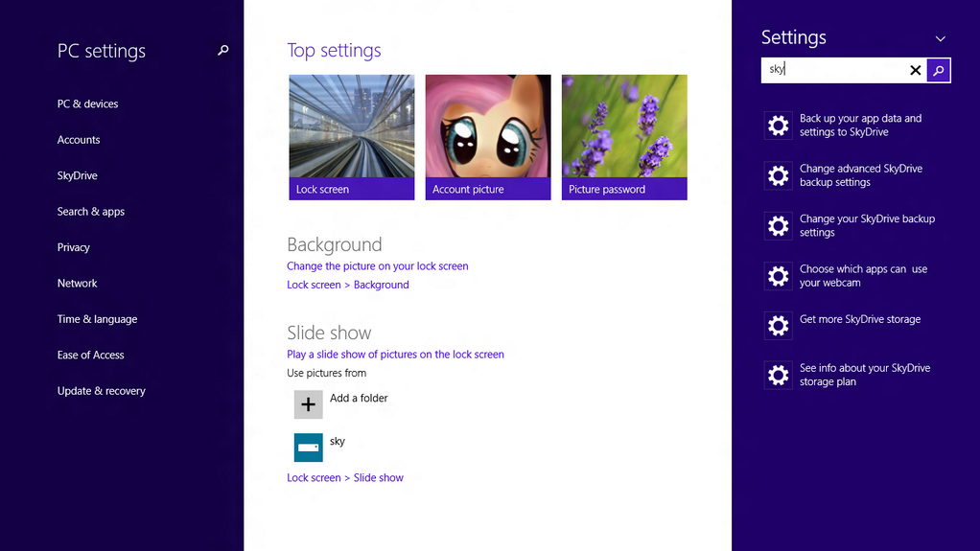The image size is (980, 551).
Task: Click gear icon for Change your SkyDrive backup
Action: coord(778,225)
